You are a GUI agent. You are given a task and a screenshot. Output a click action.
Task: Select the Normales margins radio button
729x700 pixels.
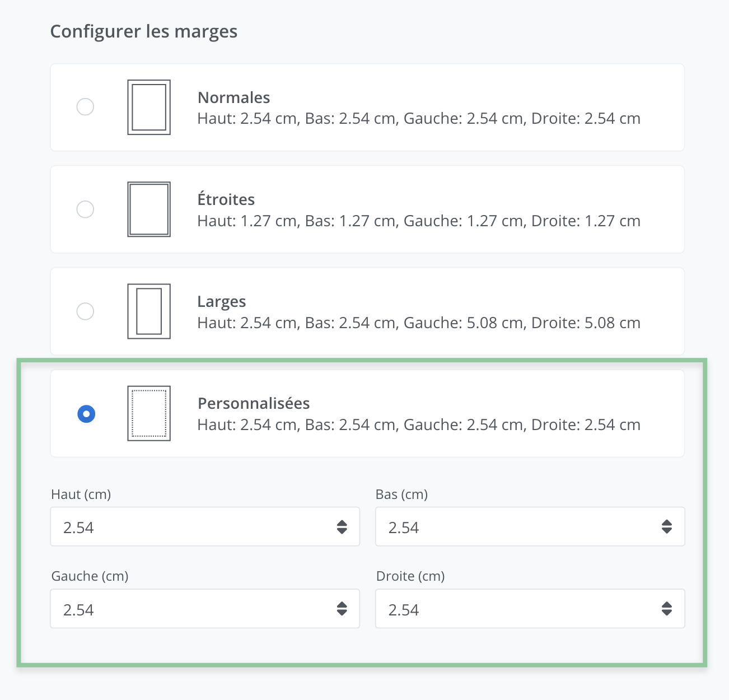pos(85,107)
